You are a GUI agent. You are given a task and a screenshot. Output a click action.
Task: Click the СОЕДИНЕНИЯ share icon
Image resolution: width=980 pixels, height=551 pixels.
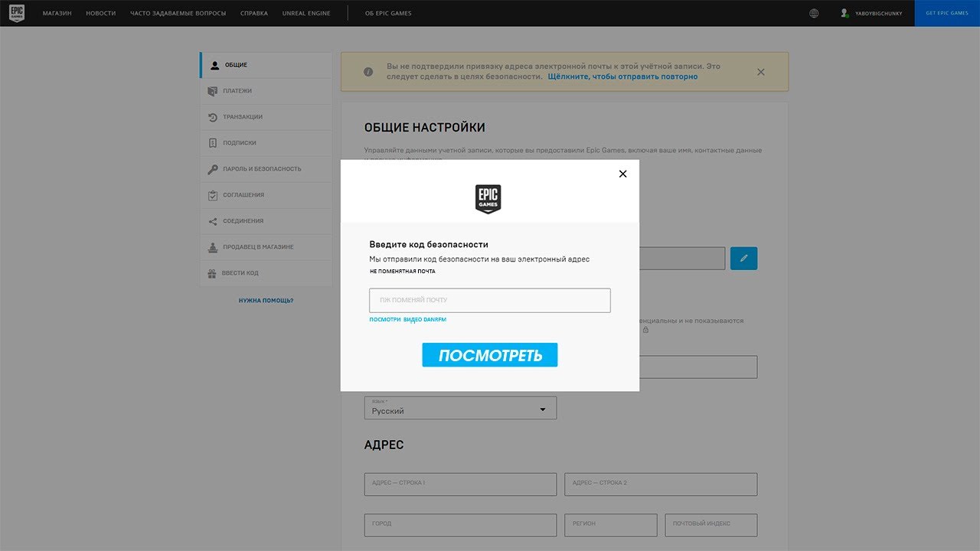(213, 221)
